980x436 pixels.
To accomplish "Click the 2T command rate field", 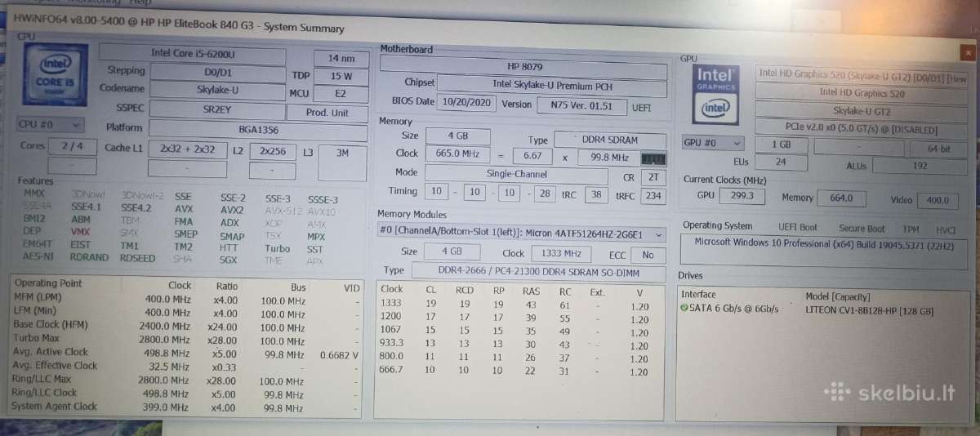I will pyautogui.click(x=653, y=176).
